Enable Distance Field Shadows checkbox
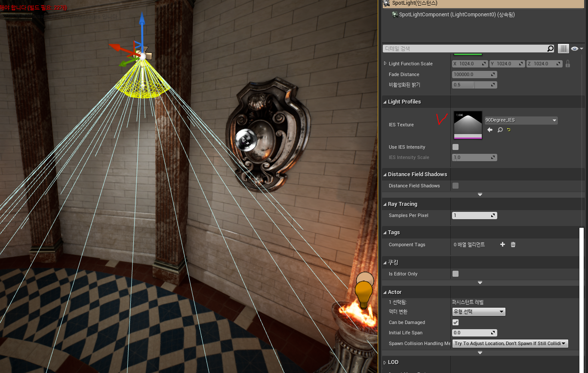 pyautogui.click(x=456, y=186)
